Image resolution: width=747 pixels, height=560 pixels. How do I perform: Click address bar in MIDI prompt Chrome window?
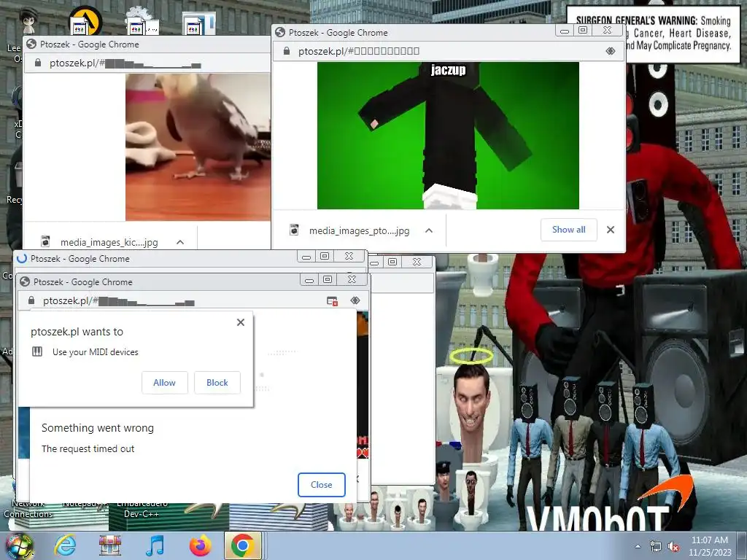pos(192,300)
